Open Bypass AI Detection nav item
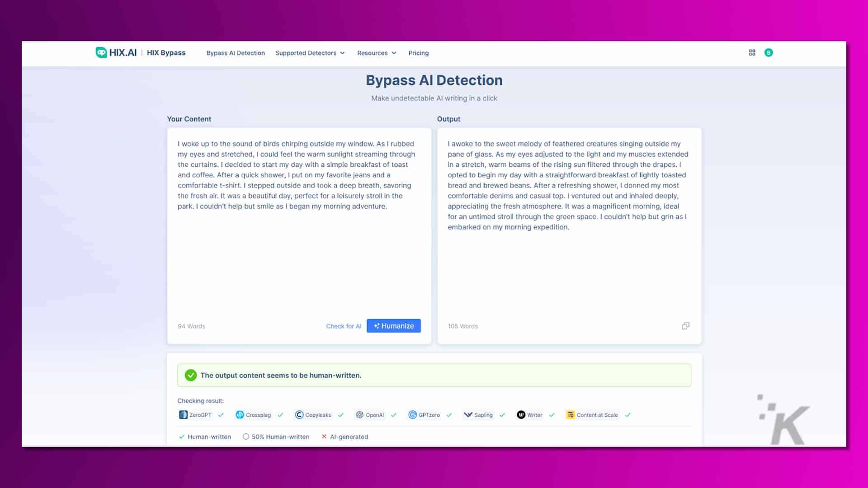This screenshot has height=488, width=868. pyautogui.click(x=236, y=53)
